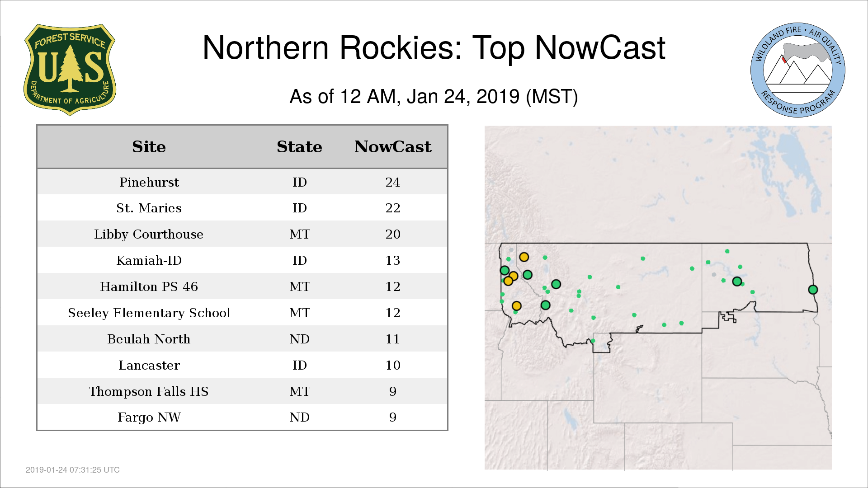Click the Wildland Fire Air Quality Response logo
868x488 pixels.
pyautogui.click(x=797, y=70)
